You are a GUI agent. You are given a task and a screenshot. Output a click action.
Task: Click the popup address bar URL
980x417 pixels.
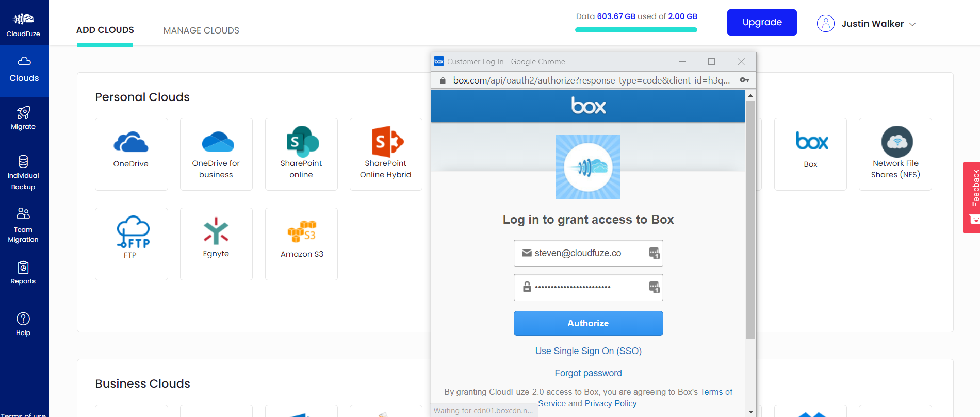591,80
